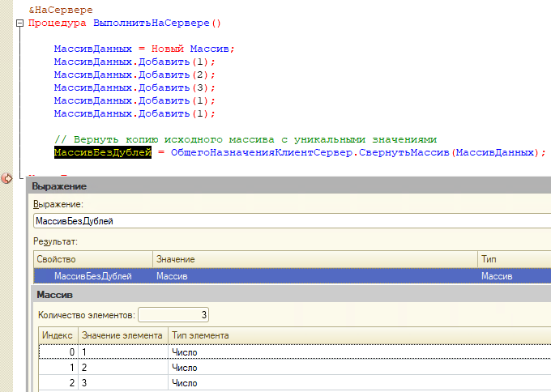Screen dimensions: 551x392
Task: Click the highlighted МассивБезДублей variable in code
Action: (x=102, y=151)
